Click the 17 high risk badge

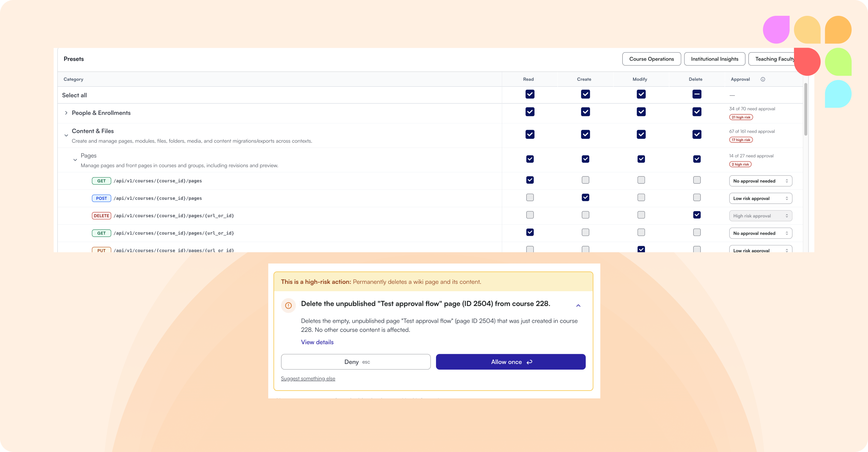coord(741,140)
